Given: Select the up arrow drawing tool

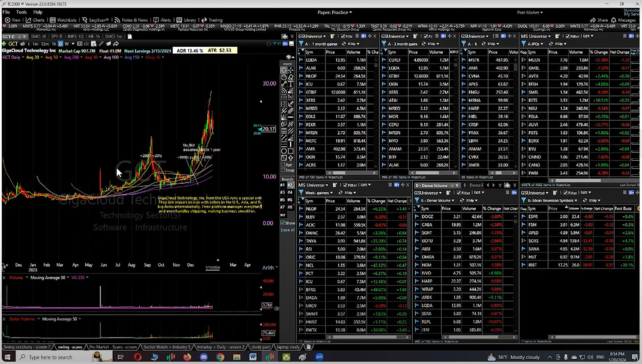Looking at the screenshot, I should (291, 157).
